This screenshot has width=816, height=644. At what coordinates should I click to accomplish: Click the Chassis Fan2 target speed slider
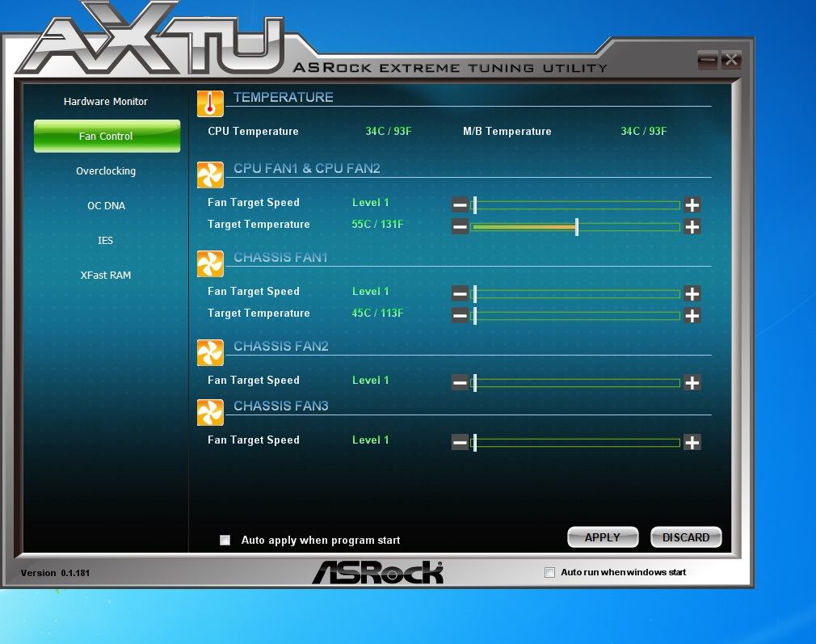point(575,383)
